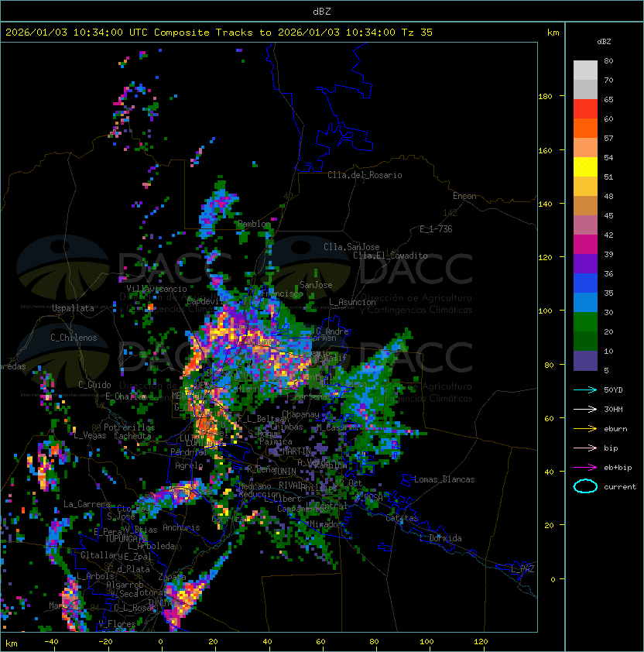Pick the light blue swatch between 35 and 30

585,303
